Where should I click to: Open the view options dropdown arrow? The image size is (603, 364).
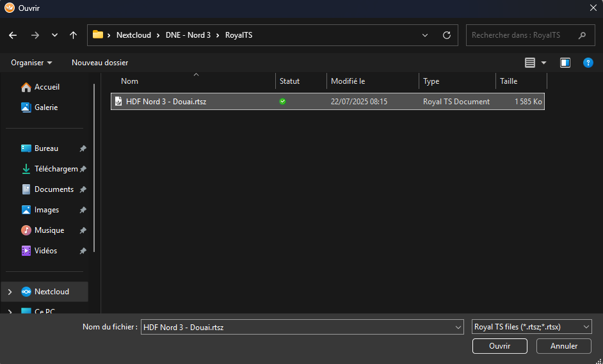coord(543,63)
